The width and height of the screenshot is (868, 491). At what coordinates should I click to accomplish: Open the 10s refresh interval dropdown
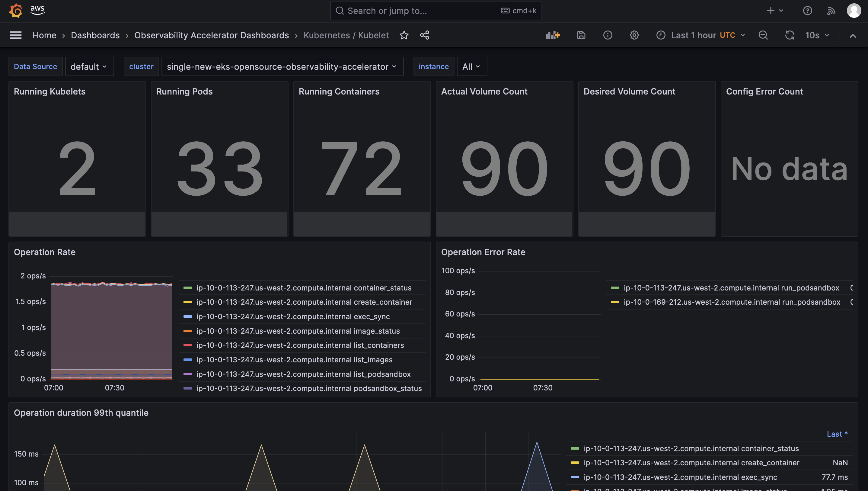pos(817,35)
